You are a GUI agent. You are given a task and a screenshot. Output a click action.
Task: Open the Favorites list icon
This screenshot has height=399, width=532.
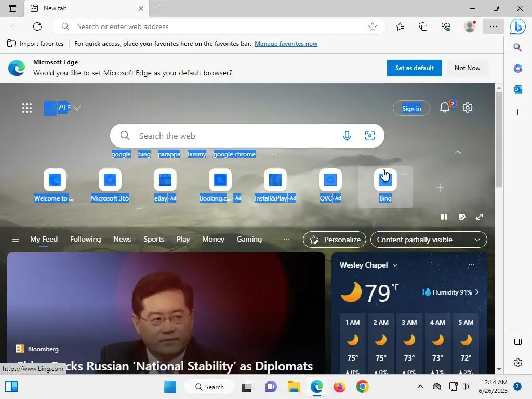400,26
